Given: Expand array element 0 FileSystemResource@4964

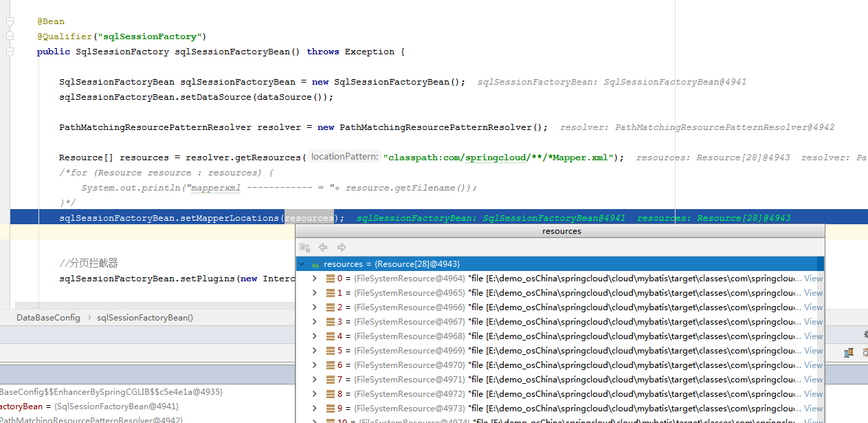Looking at the screenshot, I should coord(315,279).
